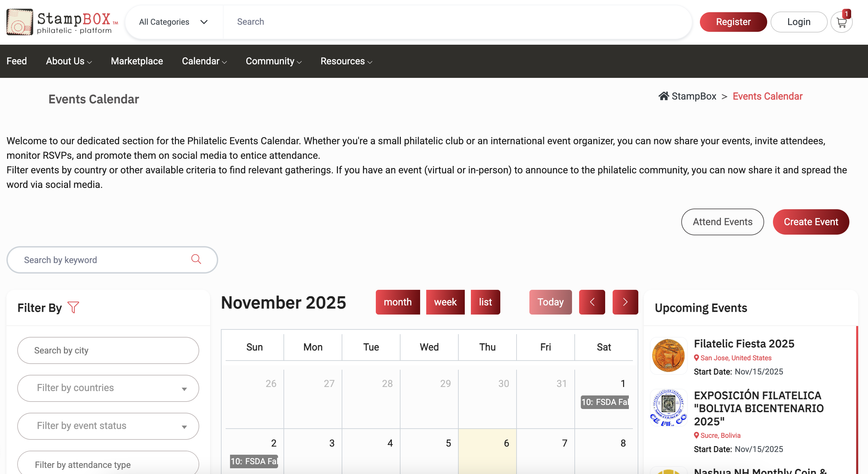
Task: Go to next month arrow
Action: click(x=625, y=302)
